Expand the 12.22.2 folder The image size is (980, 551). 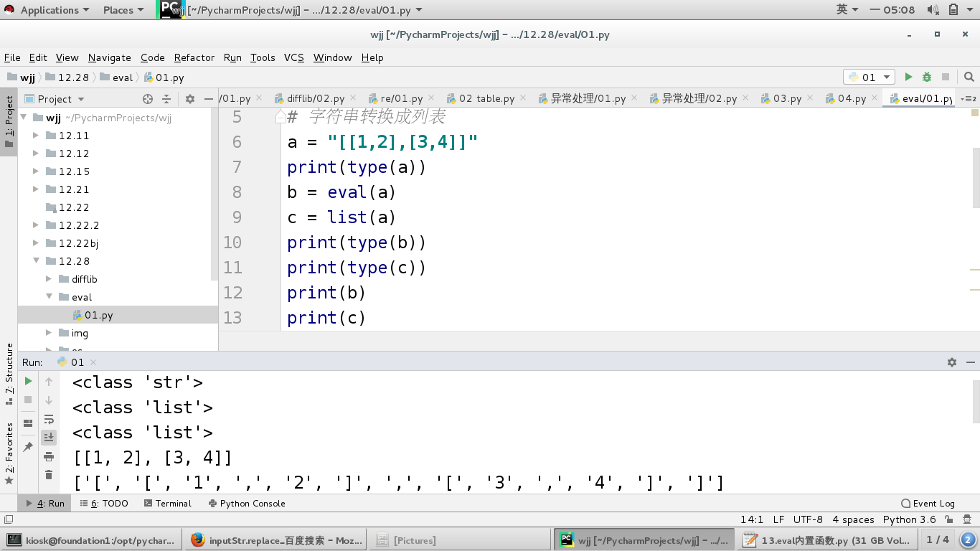click(36, 225)
